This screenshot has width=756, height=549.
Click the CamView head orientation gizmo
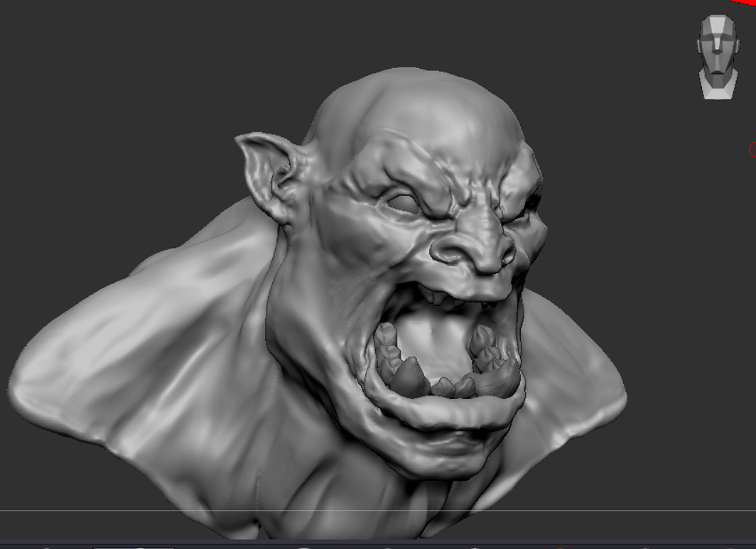[718, 57]
